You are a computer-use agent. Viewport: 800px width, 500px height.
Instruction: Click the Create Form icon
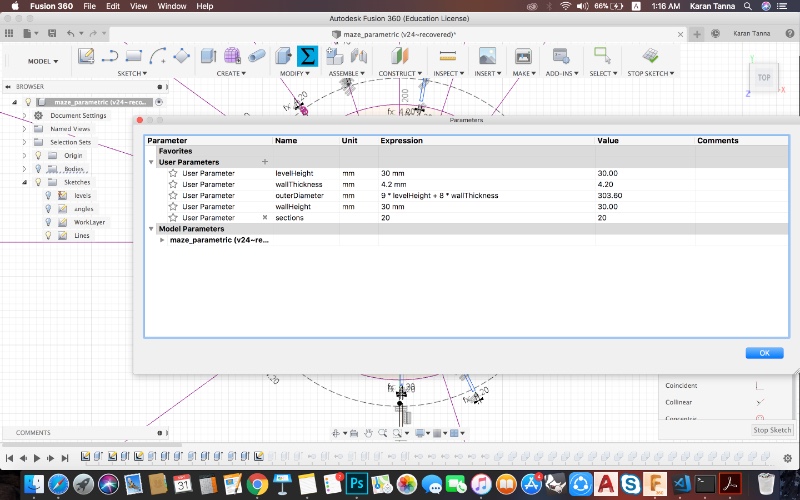[232, 56]
